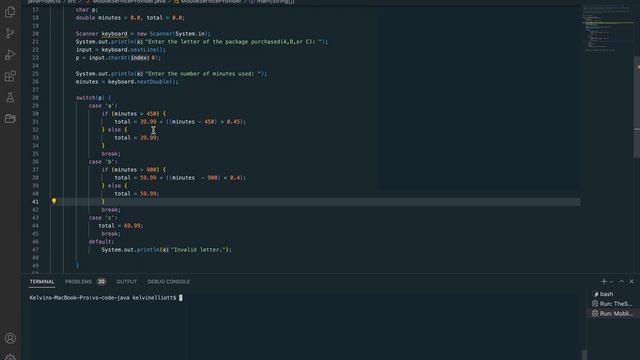This screenshot has width=640, height=360.
Task: Click the 'break;' statement on line 45
Action: (111, 233)
